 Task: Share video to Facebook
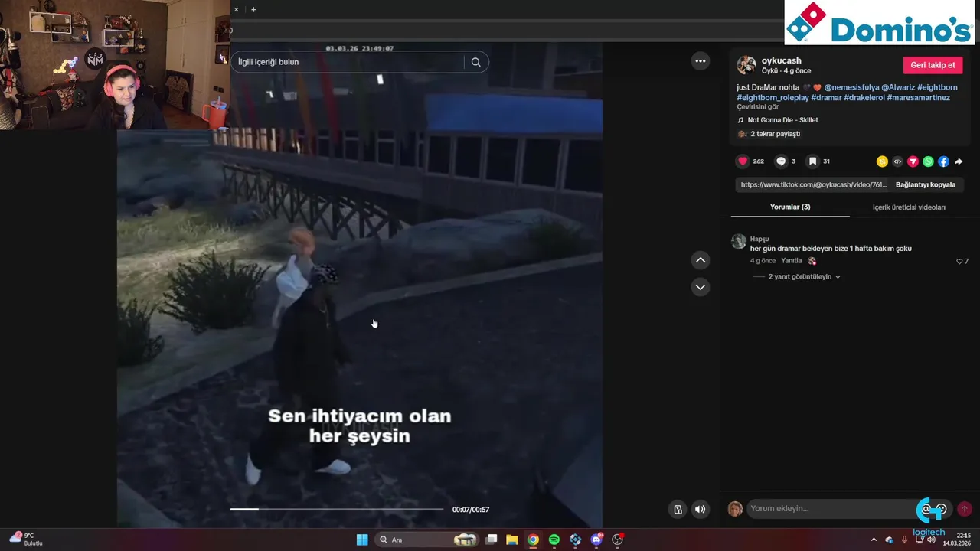943,161
